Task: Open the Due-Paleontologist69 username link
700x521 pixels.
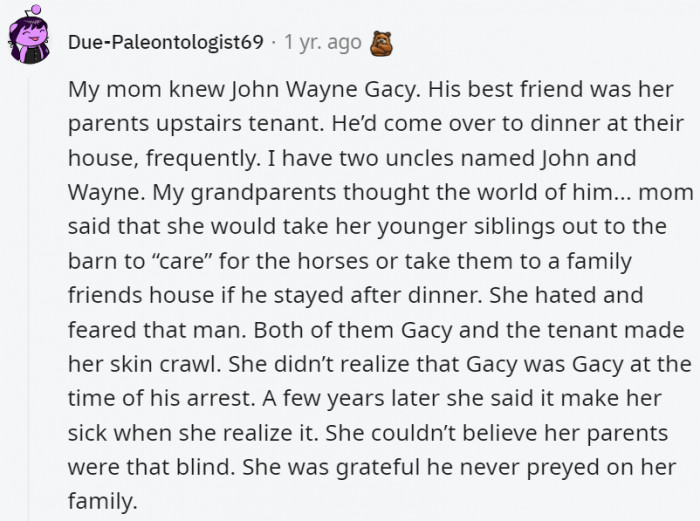Action: point(166,42)
